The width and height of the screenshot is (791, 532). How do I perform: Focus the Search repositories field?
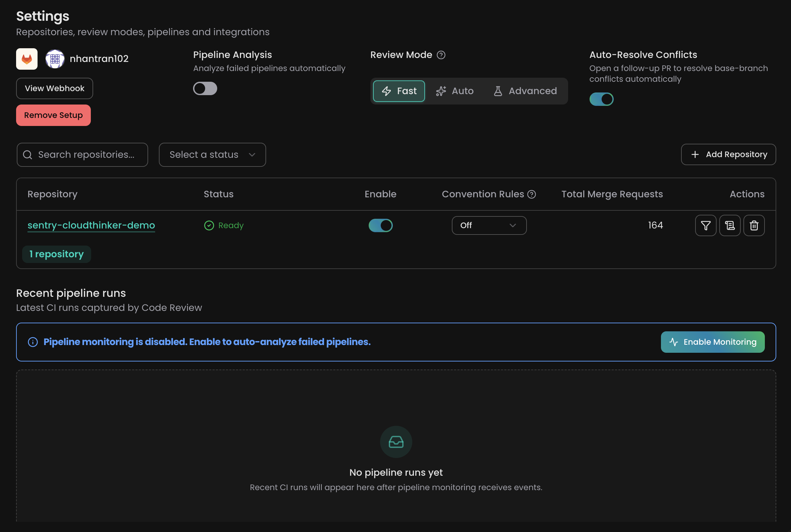click(82, 155)
